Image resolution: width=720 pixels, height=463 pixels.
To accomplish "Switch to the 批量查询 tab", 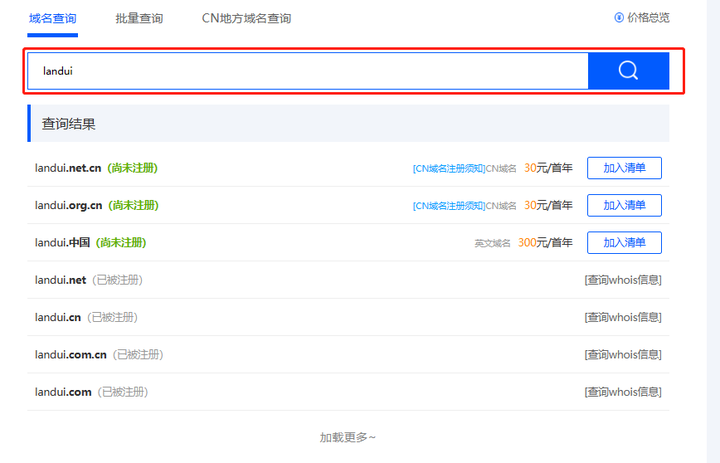I will click(139, 18).
